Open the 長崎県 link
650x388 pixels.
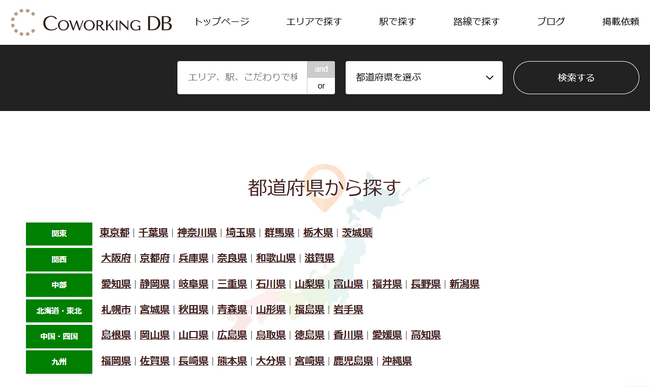click(194, 361)
